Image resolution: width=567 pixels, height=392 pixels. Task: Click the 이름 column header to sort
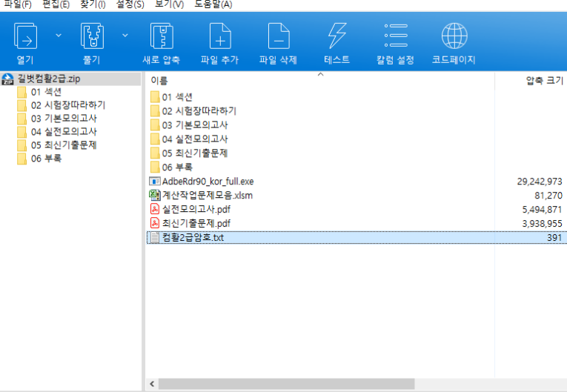159,81
